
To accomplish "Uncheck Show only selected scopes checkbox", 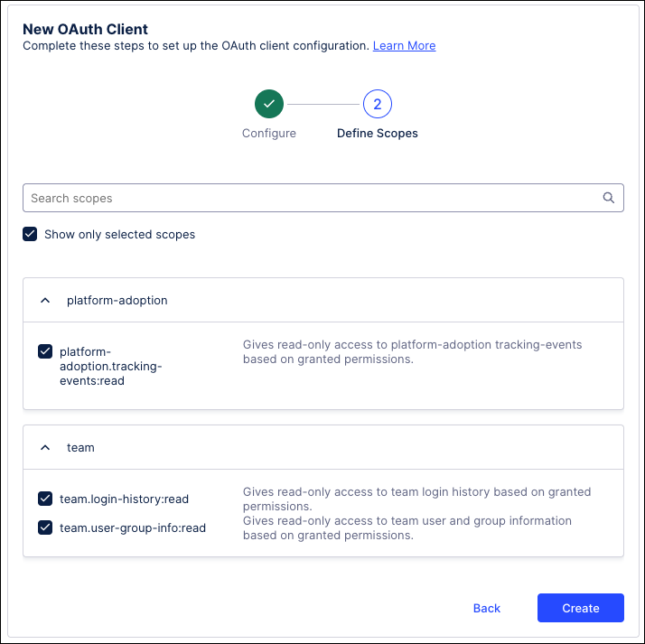I will tap(31, 235).
